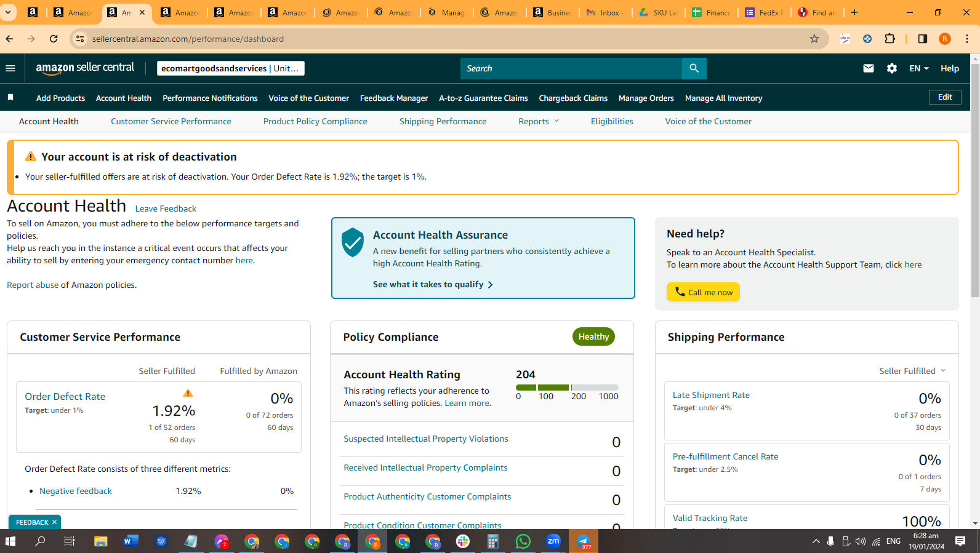The width and height of the screenshot is (980, 553).
Task: Open the Customer Service Performance tab
Action: click(171, 121)
